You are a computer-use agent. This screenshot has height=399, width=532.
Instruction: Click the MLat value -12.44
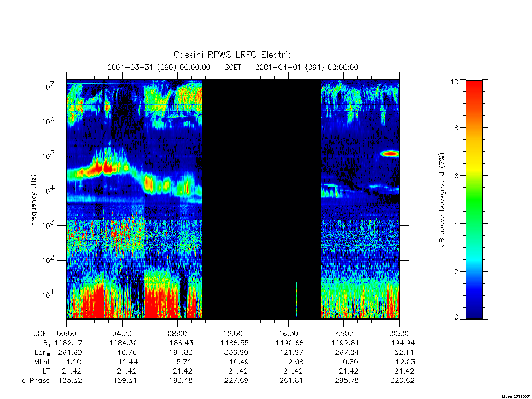[125, 362]
